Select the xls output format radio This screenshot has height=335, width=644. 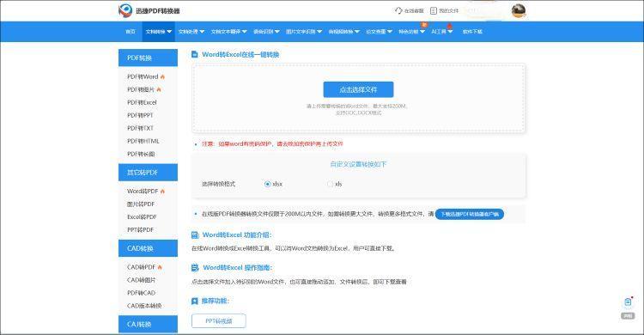pos(330,184)
